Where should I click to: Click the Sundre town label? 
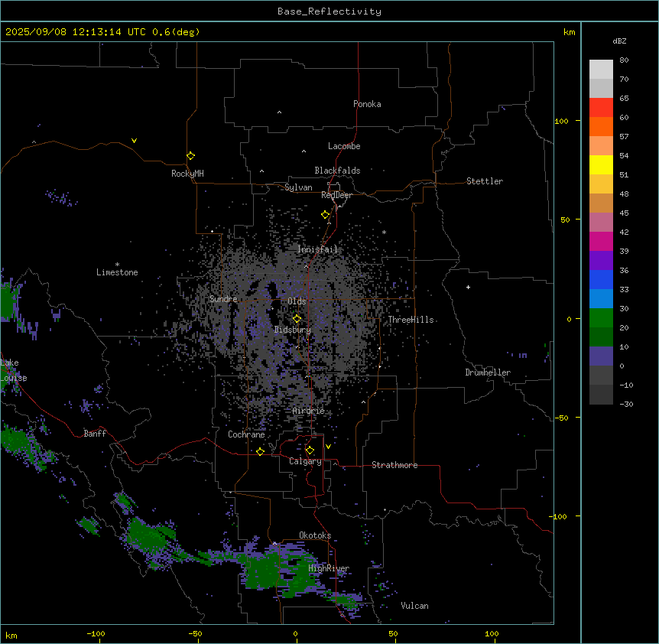[x=223, y=299]
